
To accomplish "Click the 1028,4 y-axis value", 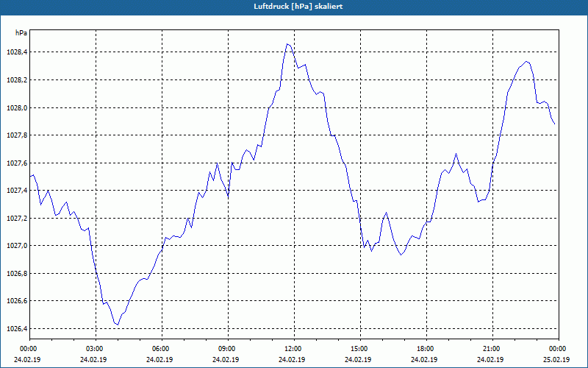I will [x=17, y=52].
